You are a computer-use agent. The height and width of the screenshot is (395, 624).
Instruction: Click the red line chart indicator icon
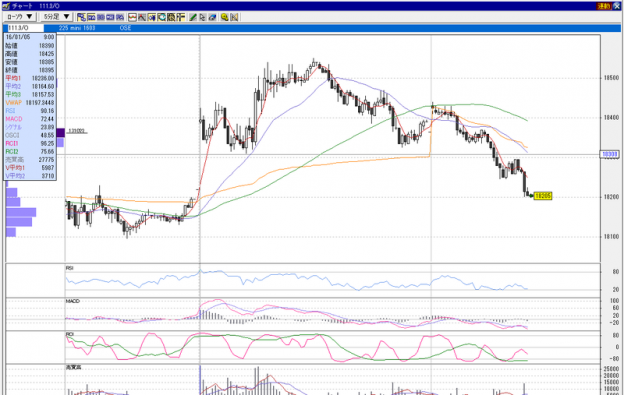coord(132,17)
